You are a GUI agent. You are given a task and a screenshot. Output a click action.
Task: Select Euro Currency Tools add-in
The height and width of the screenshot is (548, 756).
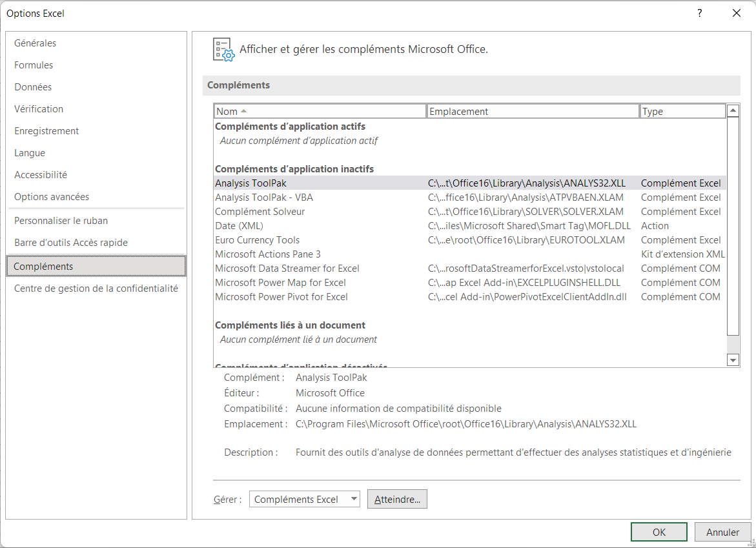coord(469,240)
